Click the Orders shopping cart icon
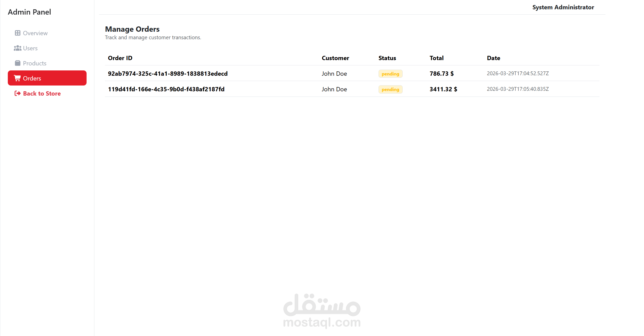Viewport: 644px width, 336px height. click(x=17, y=78)
